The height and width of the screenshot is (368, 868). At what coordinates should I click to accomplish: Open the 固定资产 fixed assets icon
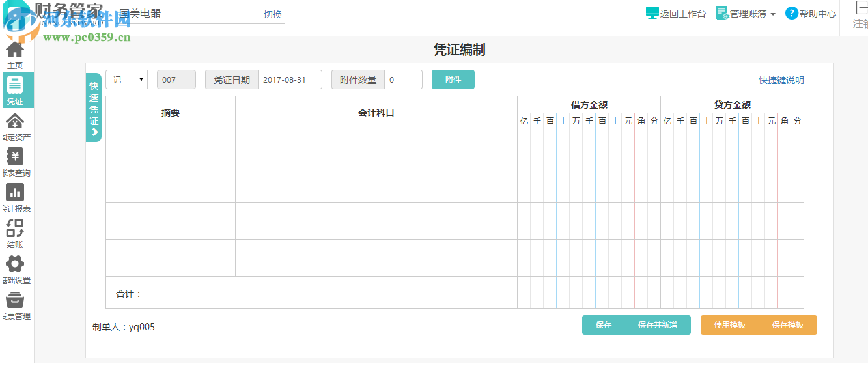[x=15, y=121]
